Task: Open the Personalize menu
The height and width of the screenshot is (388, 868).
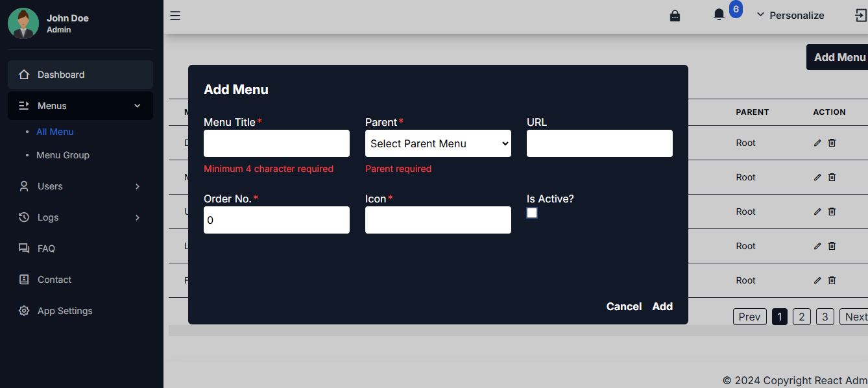Action: tap(797, 15)
